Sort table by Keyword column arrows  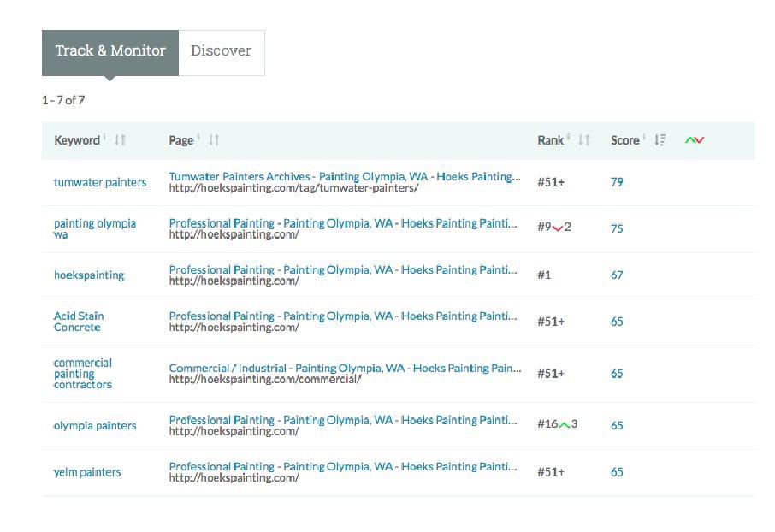tap(120, 140)
